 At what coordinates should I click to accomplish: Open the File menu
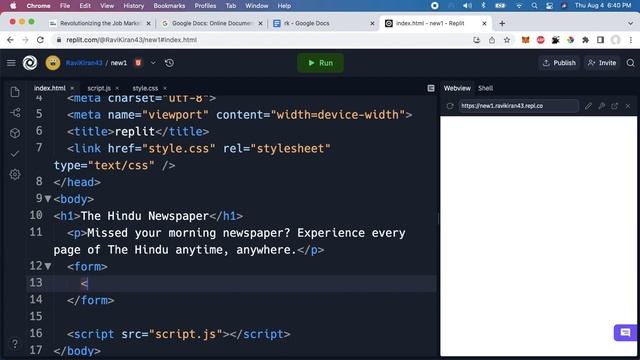tap(65, 6)
